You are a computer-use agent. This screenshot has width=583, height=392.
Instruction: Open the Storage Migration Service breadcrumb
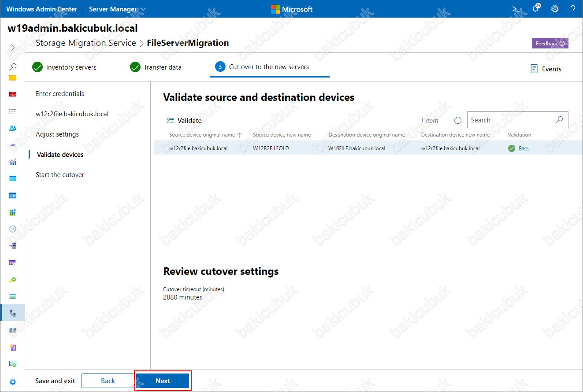pos(85,43)
